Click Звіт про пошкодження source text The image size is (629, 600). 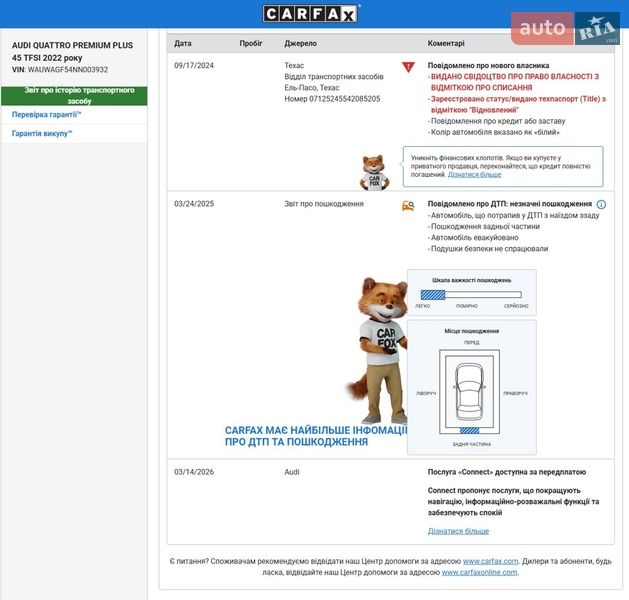324,204
